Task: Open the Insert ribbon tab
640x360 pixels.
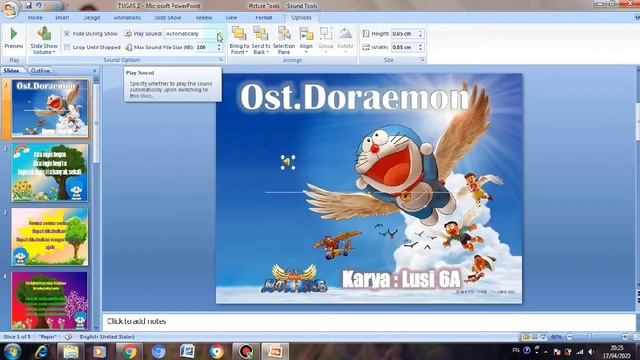Action: pyautogui.click(x=62, y=18)
